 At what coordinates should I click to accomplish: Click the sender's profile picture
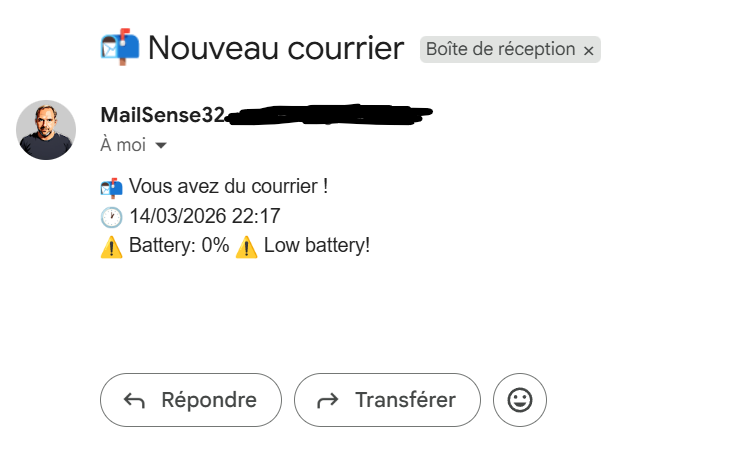(46, 130)
